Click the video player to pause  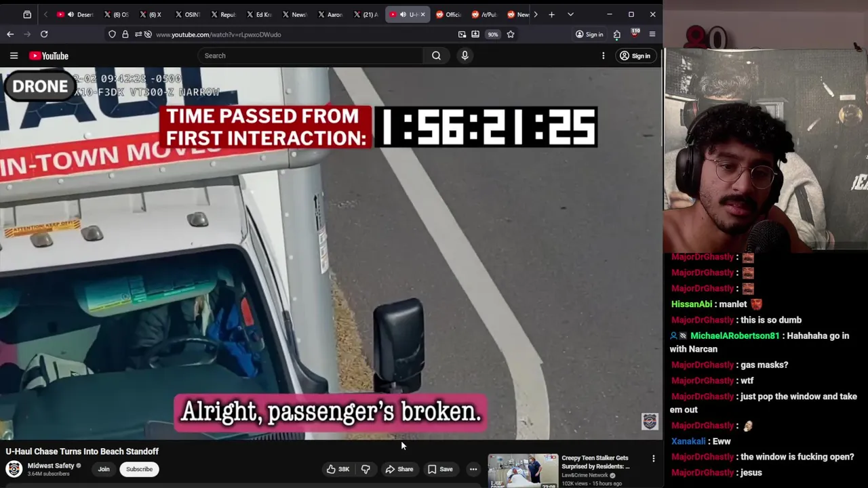(331, 254)
